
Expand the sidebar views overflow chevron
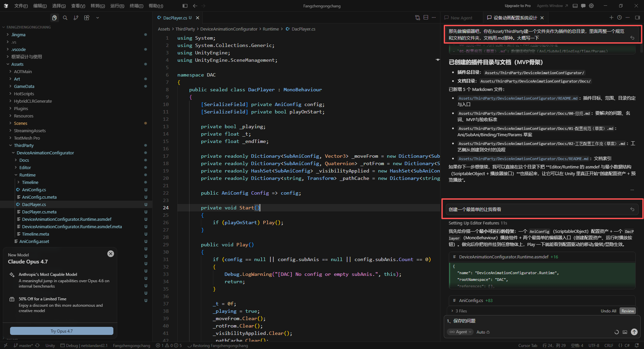click(x=98, y=18)
